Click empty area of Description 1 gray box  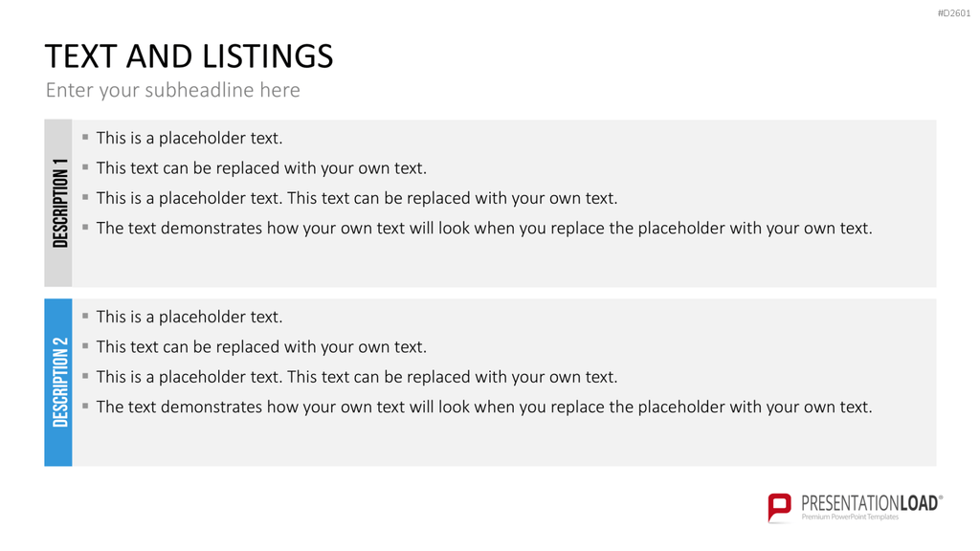500,264
